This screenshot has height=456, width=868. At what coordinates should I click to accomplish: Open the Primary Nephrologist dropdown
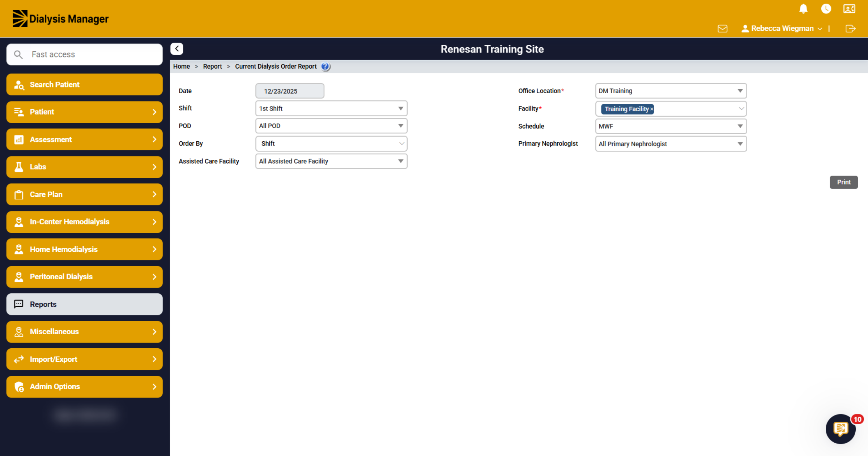point(671,144)
